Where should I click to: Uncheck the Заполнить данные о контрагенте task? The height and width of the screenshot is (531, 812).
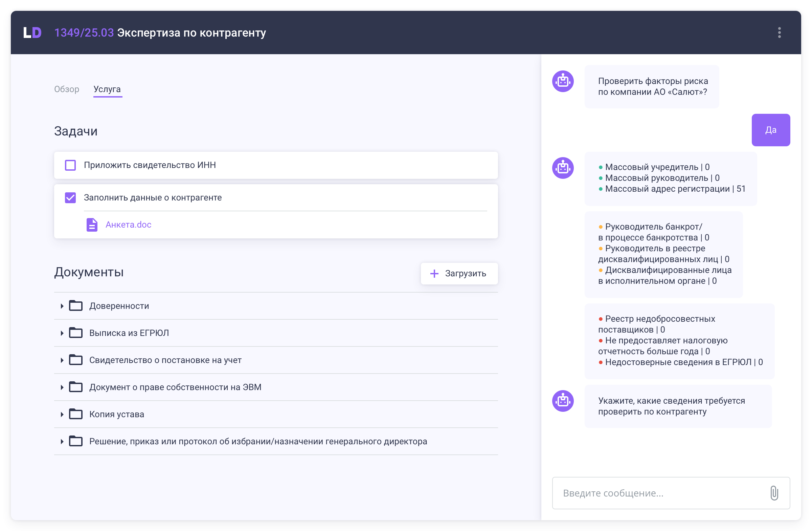click(x=70, y=198)
